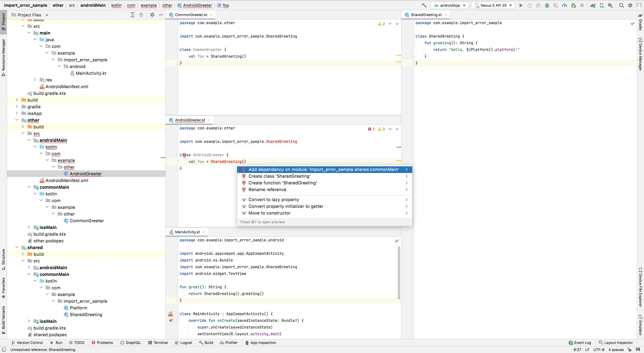Open the Nexus 5 API 25 device dropdown

(493, 5)
